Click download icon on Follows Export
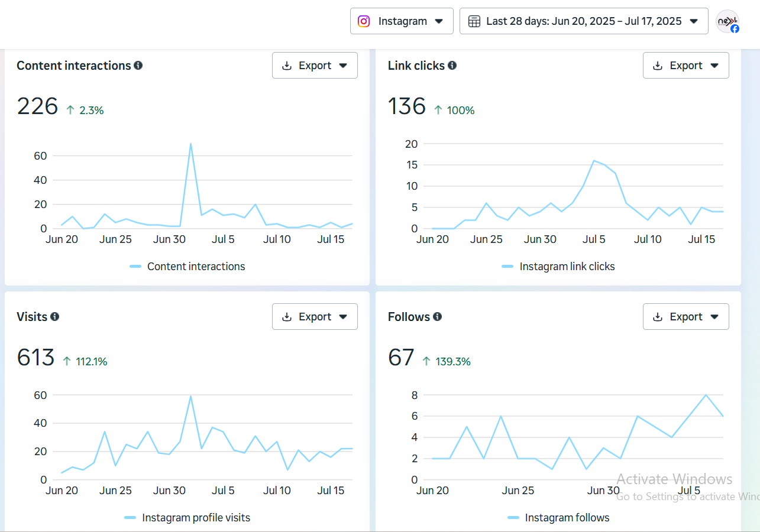The width and height of the screenshot is (760, 532). coord(658,317)
